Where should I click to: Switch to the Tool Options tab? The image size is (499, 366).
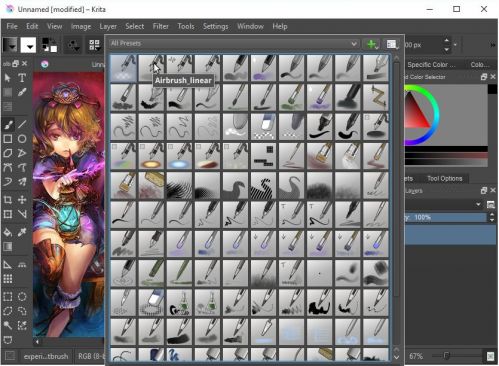click(x=445, y=178)
